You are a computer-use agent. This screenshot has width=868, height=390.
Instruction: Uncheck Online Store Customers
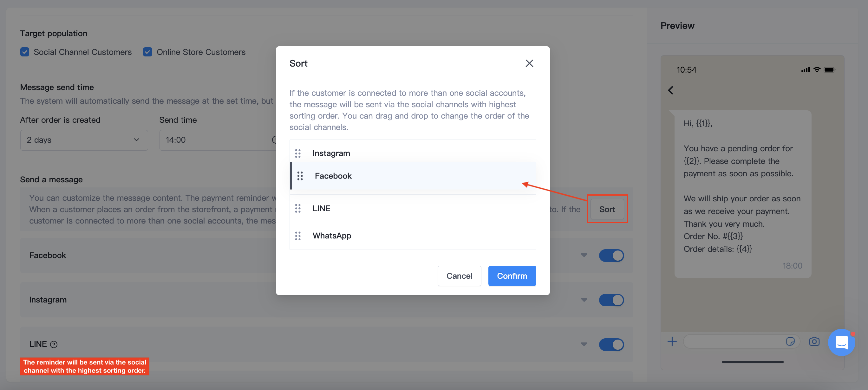147,52
